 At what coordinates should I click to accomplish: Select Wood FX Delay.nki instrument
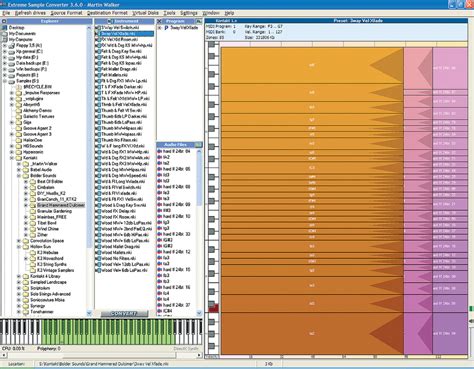[118, 211]
